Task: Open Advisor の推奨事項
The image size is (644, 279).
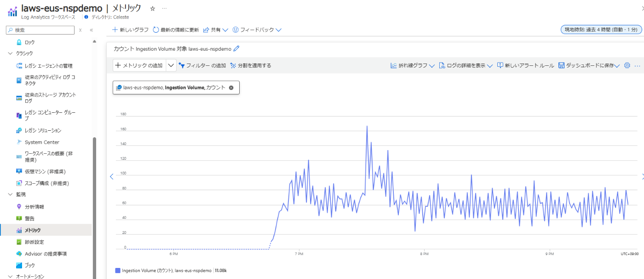Action: coord(46,254)
